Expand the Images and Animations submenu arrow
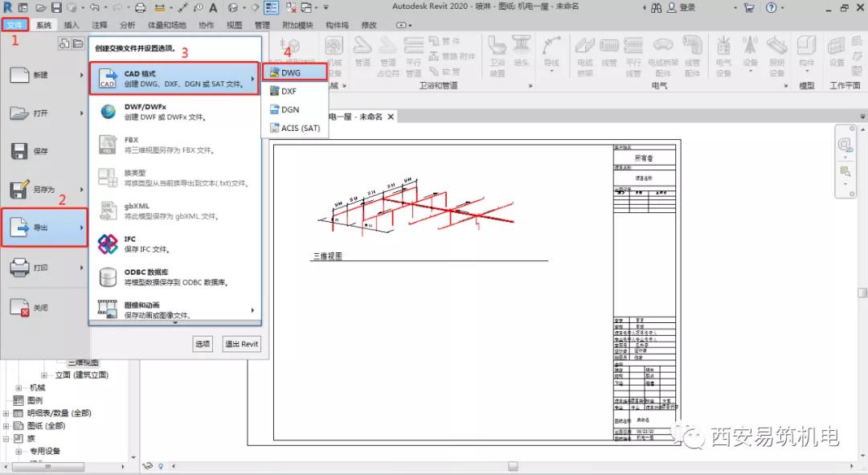 [x=252, y=310]
